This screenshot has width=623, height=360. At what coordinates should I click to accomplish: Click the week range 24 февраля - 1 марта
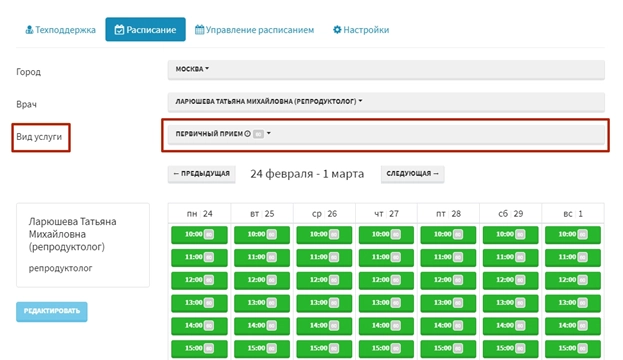[307, 174]
